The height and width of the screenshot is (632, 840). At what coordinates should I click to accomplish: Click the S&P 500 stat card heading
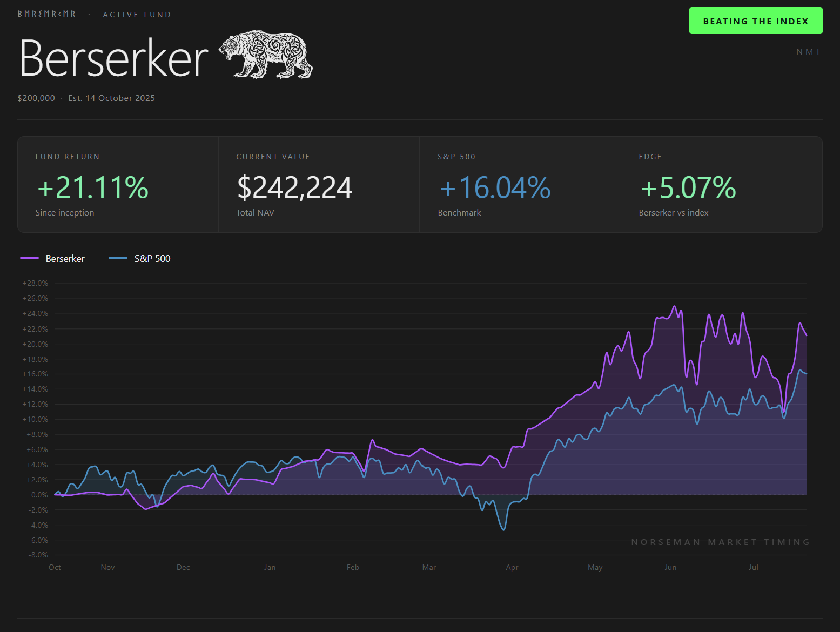point(456,157)
